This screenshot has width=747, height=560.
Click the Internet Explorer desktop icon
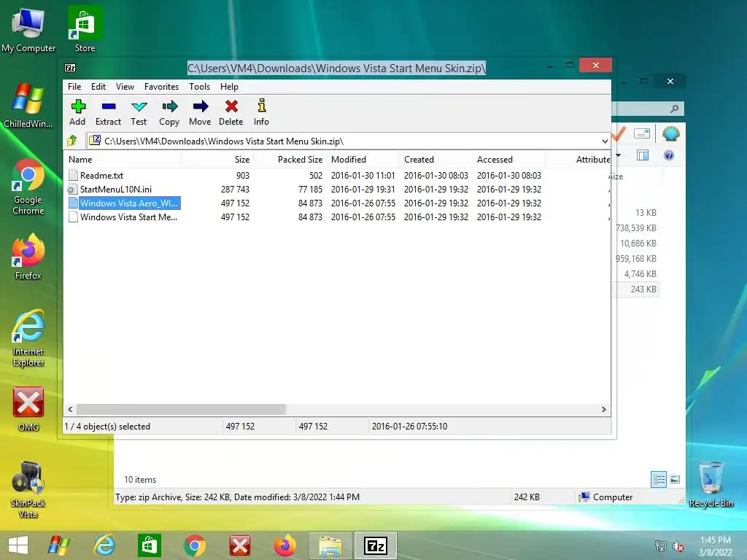point(28,338)
